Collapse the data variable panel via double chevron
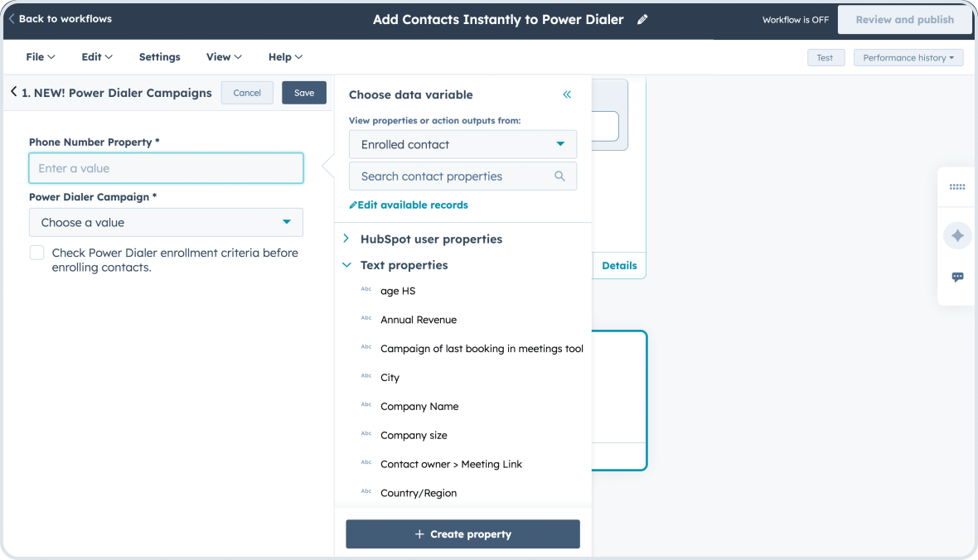Screen dimensions: 978x560 pos(567,94)
